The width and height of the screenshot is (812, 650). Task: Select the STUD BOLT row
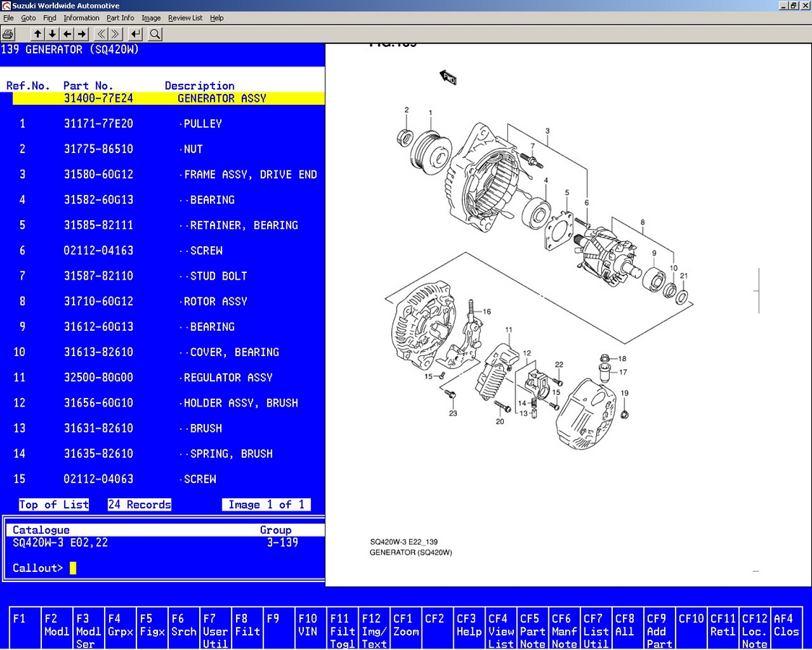pyautogui.click(x=162, y=277)
